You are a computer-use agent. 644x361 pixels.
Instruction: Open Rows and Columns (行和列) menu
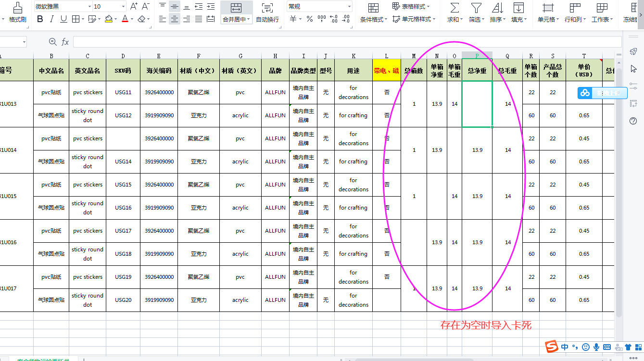[574, 13]
